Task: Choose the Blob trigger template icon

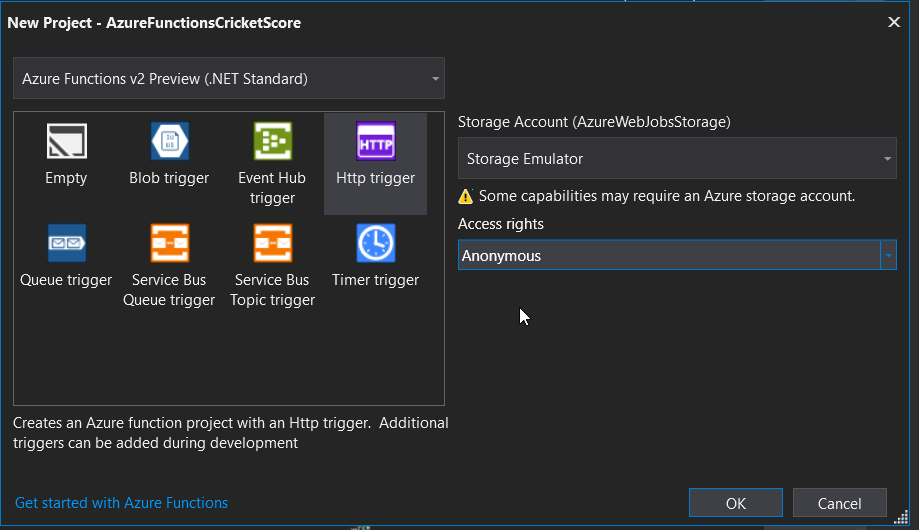Action: [169, 141]
